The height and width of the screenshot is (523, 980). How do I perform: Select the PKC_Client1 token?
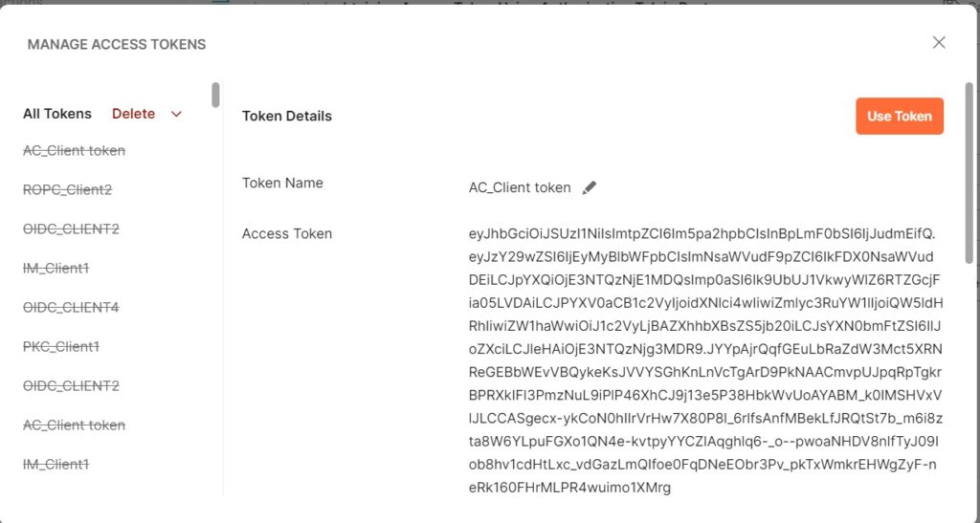(x=61, y=347)
